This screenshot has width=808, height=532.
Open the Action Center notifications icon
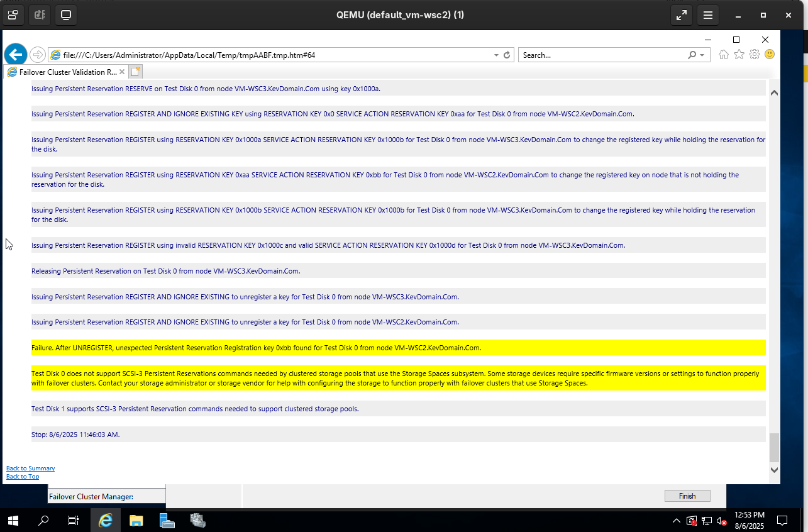pos(782,521)
